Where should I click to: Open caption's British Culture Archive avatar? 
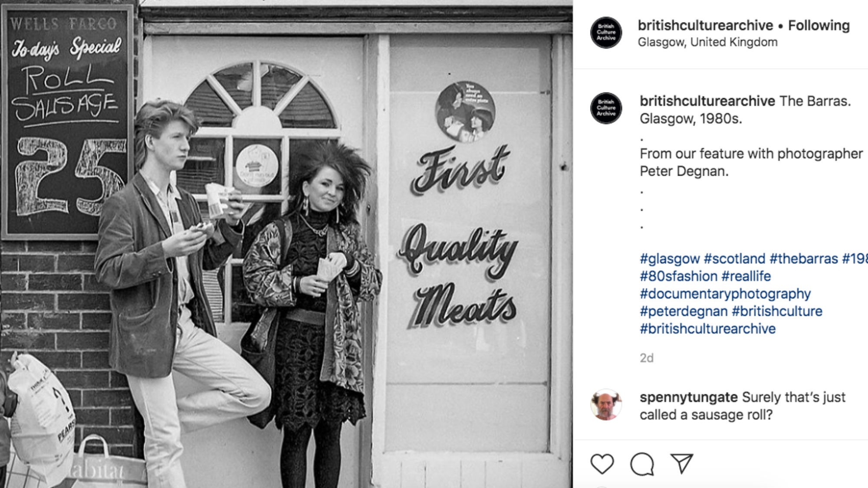click(x=606, y=108)
